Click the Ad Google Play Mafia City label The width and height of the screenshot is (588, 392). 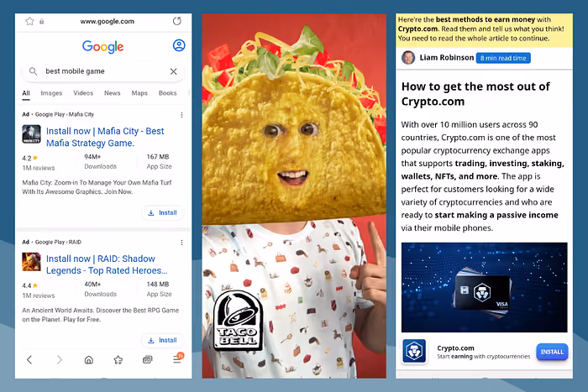click(58, 114)
